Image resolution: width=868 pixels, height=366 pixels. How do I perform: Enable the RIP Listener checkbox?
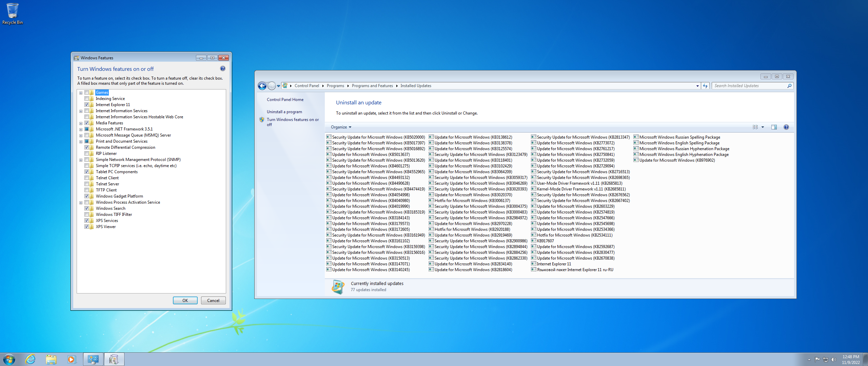coord(87,154)
